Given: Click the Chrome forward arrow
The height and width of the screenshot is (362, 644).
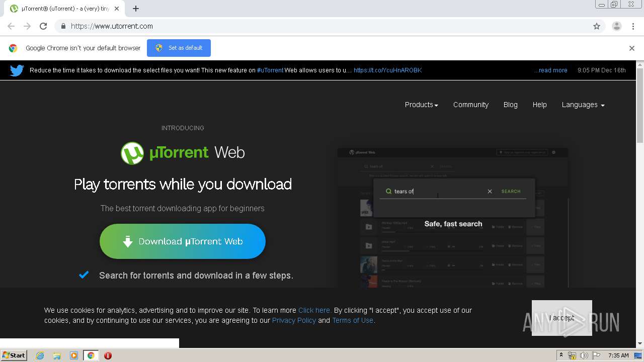Looking at the screenshot, I should [x=27, y=26].
